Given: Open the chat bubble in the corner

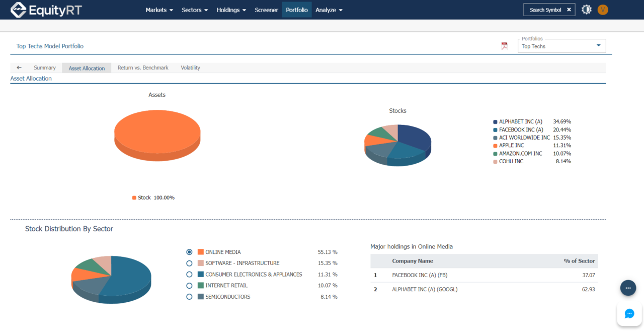Looking at the screenshot, I should [x=629, y=313].
